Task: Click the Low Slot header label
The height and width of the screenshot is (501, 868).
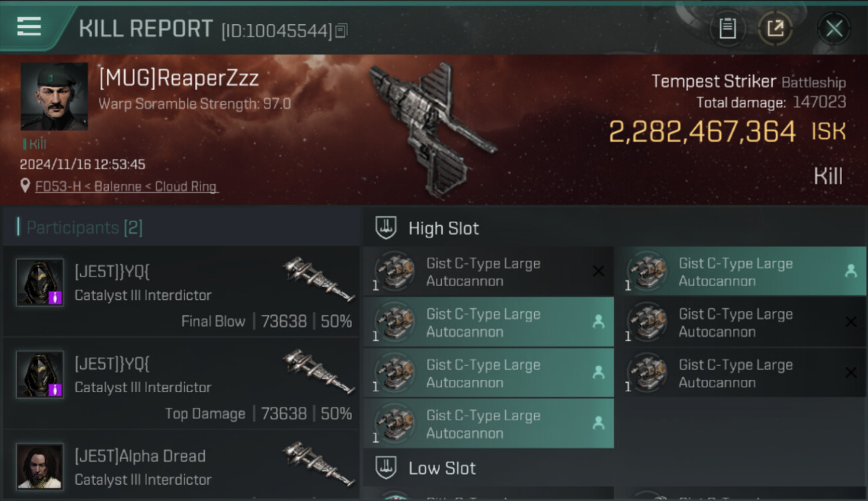Action: click(x=442, y=468)
